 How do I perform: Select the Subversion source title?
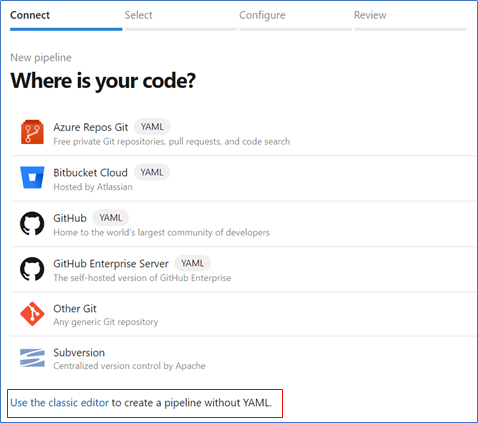(x=79, y=353)
